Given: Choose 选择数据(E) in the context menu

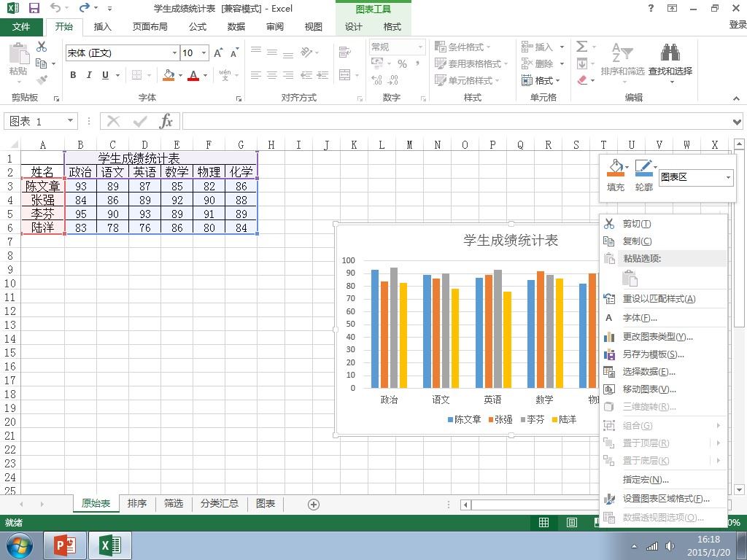Looking at the screenshot, I should coord(664,372).
